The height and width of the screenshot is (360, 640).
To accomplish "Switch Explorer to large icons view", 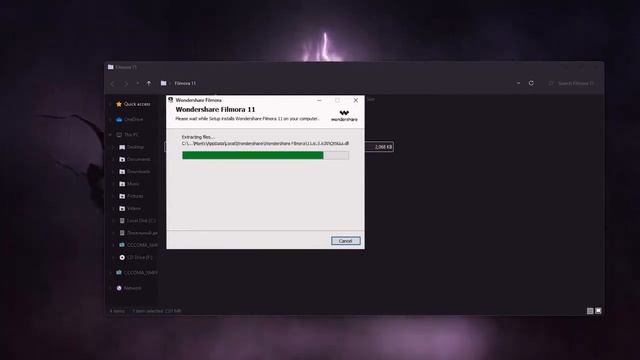I will click(x=598, y=311).
